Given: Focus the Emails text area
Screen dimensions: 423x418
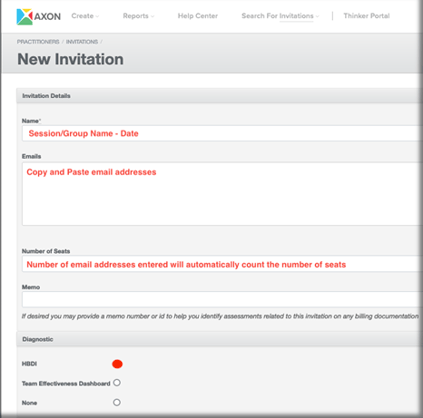Looking at the screenshot, I should click(x=222, y=194).
